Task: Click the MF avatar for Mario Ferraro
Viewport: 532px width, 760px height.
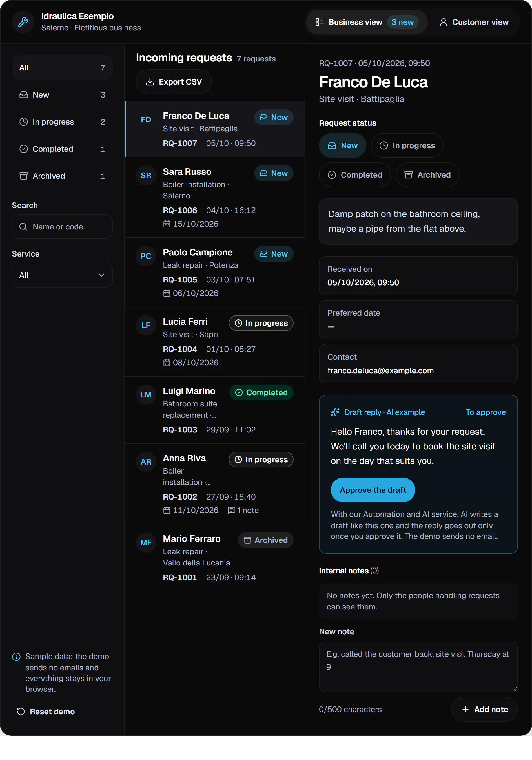Action: pyautogui.click(x=146, y=542)
